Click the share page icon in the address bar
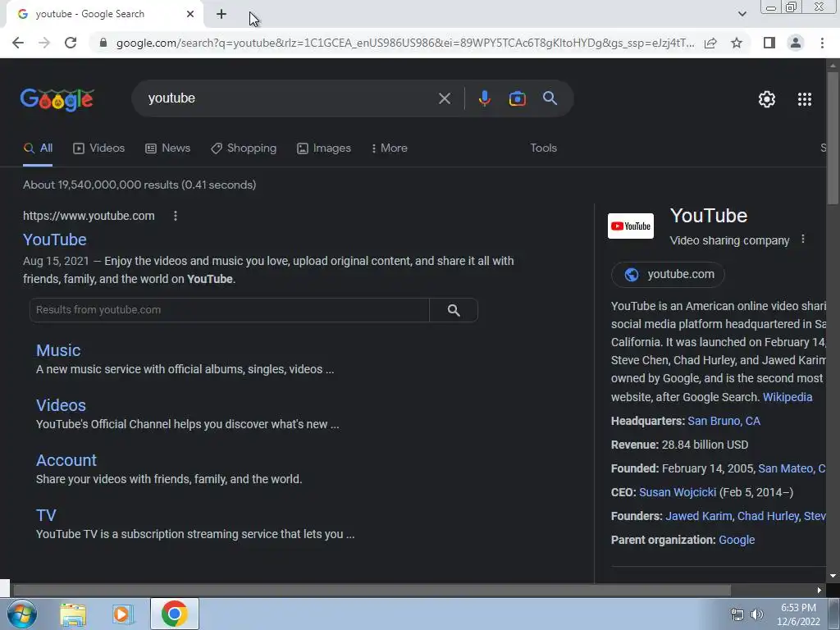 tap(710, 43)
